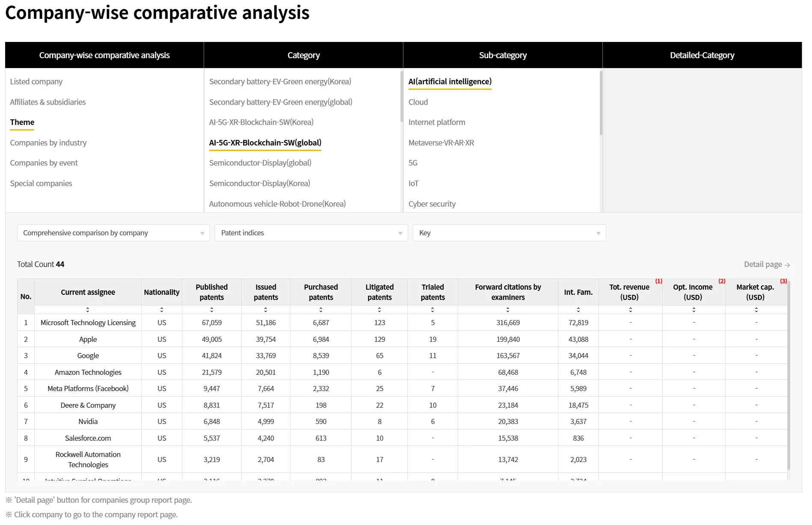This screenshot has height=525, width=812.
Task: Choose Secondary battery-EV-Green energy(Korea) category
Action: click(x=280, y=81)
